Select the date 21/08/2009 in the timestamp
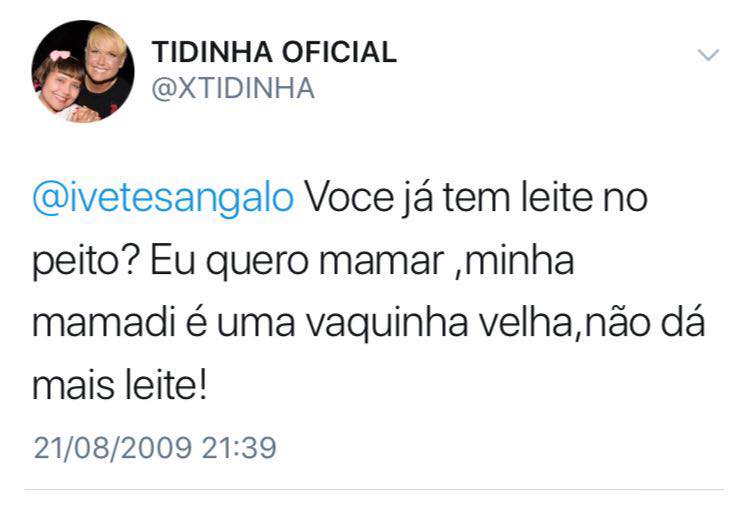The height and width of the screenshot is (506, 749). (x=112, y=446)
